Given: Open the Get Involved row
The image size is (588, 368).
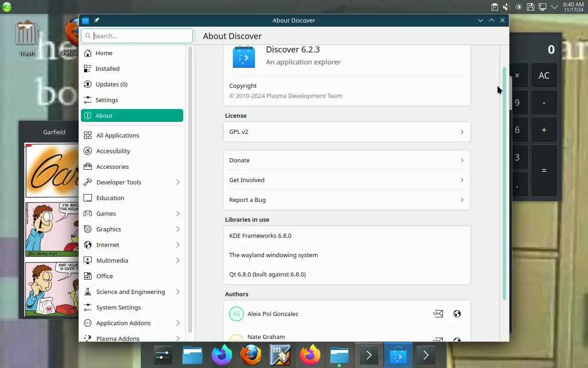Looking at the screenshot, I should 347,180.
